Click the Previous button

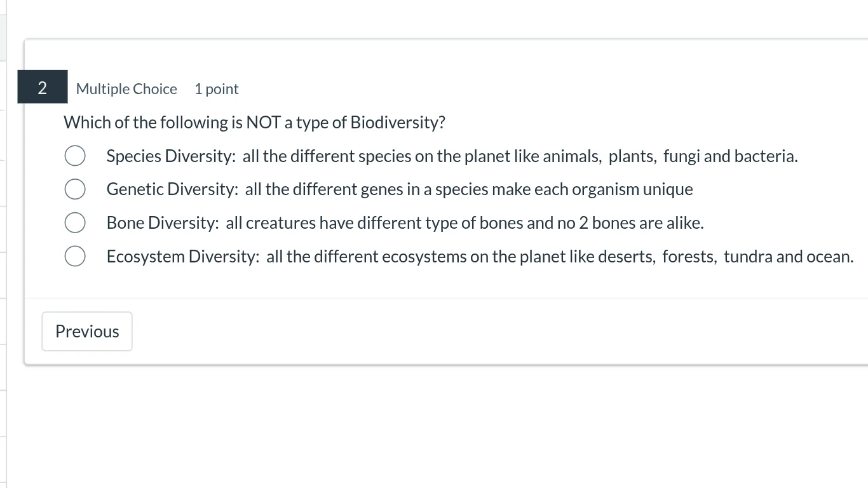(x=86, y=331)
